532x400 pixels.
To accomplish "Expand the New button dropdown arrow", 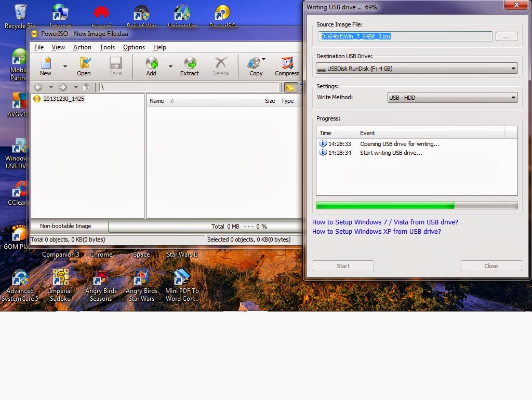I will (x=65, y=66).
